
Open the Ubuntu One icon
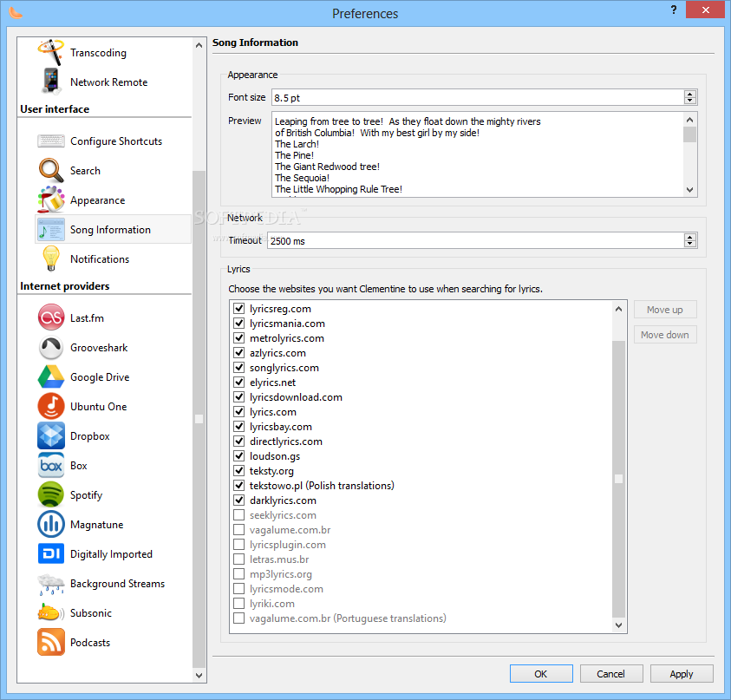51,406
